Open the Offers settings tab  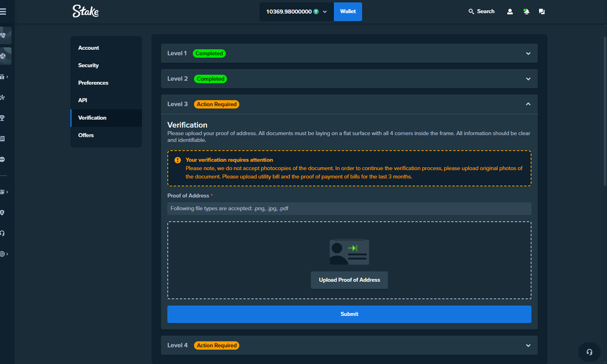coord(106,136)
